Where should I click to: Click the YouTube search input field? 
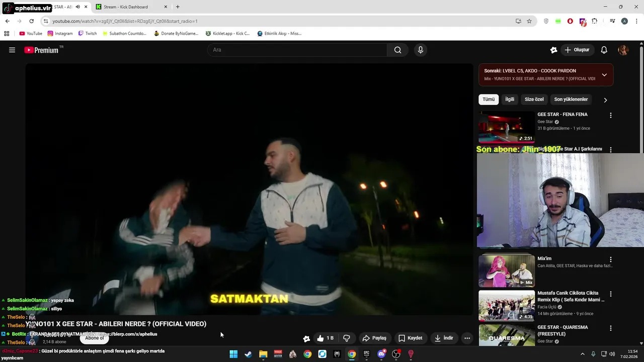(297, 50)
